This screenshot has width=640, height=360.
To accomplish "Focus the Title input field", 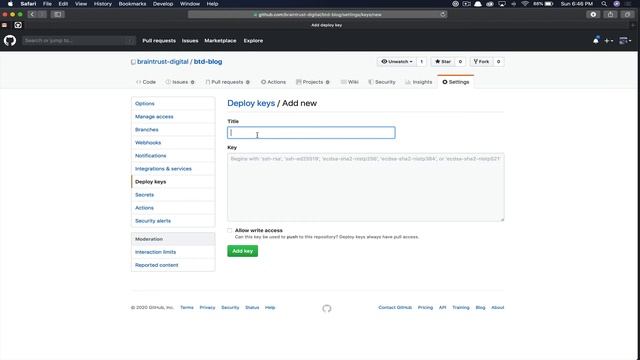I will click(x=311, y=133).
